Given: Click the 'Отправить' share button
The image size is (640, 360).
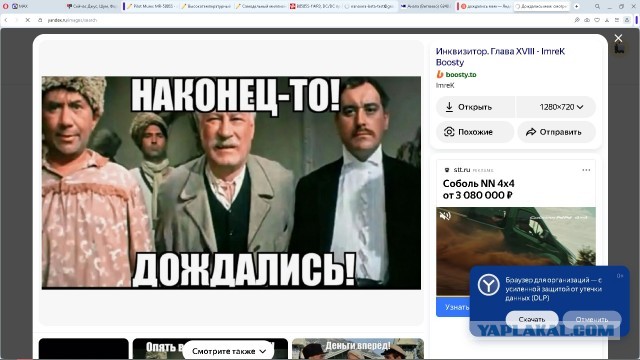Looking at the screenshot, I should pyautogui.click(x=557, y=132).
